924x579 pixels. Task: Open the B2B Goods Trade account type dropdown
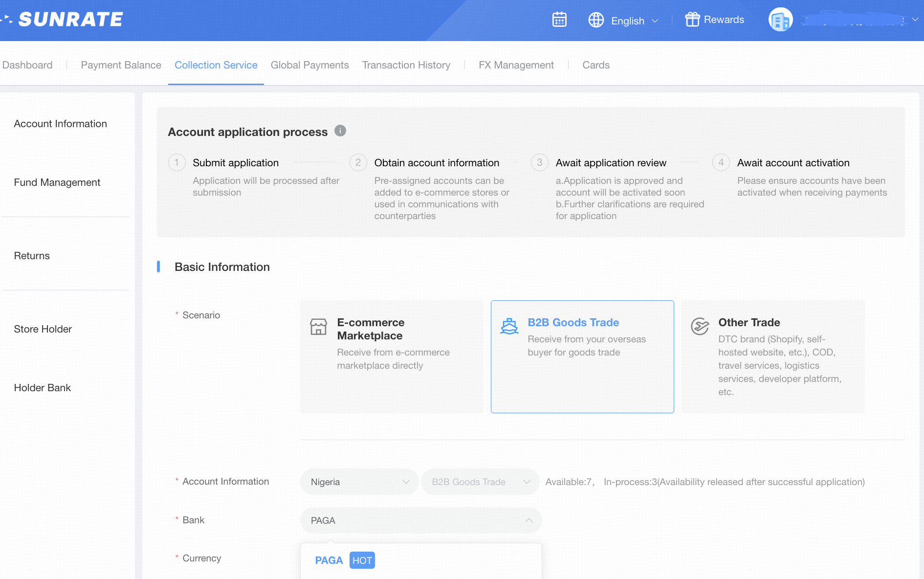click(480, 482)
